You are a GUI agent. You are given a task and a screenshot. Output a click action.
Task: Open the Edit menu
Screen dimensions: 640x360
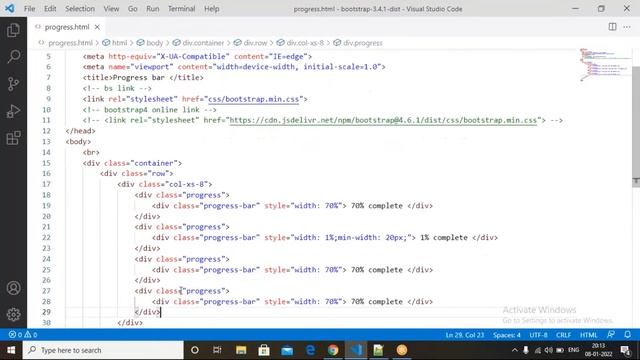[50, 9]
